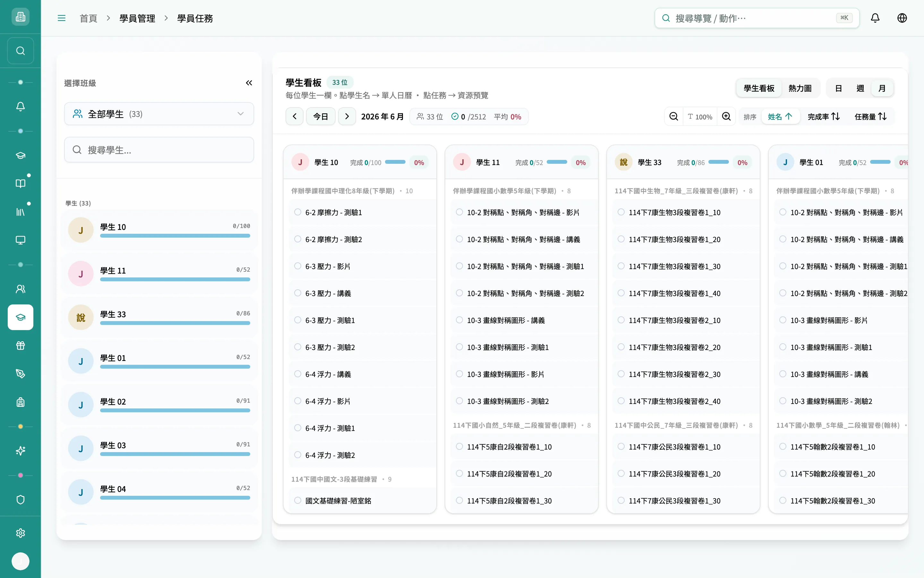Click the zoom in magnifier icon
This screenshot has height=578, width=924.
(726, 117)
